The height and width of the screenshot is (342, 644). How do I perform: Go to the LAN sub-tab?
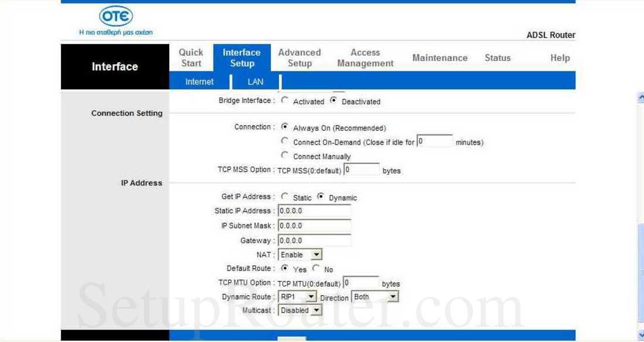pos(255,82)
